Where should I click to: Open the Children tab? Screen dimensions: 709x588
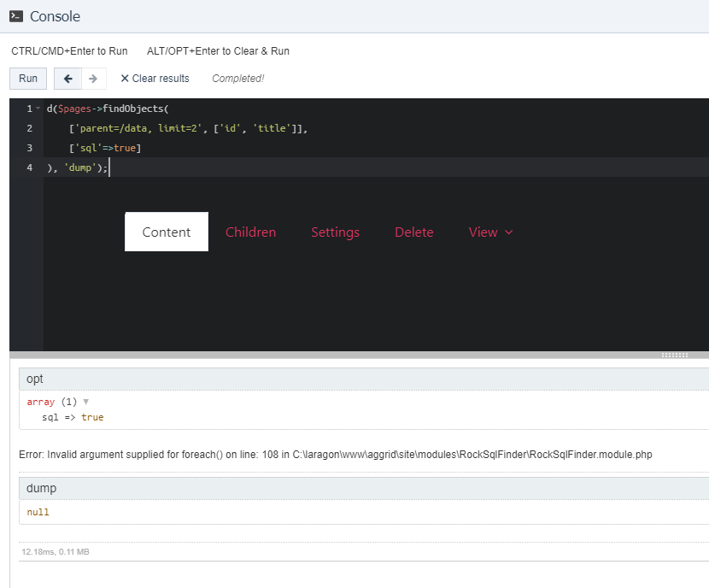click(250, 232)
